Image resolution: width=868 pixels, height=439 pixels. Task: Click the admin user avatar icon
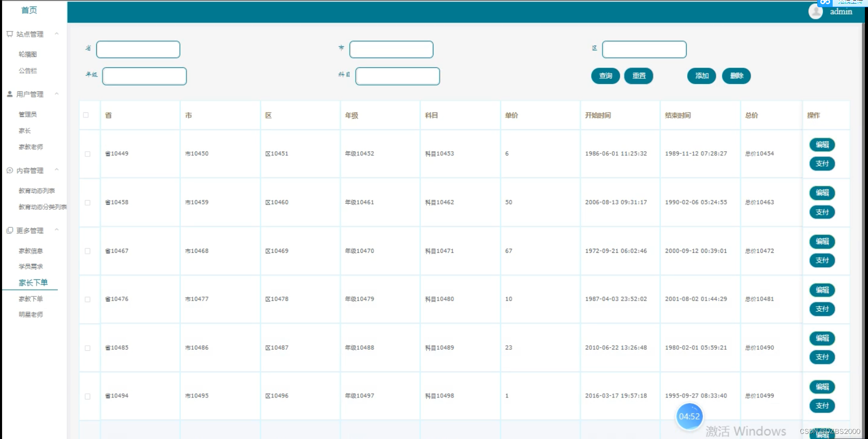pyautogui.click(x=815, y=11)
